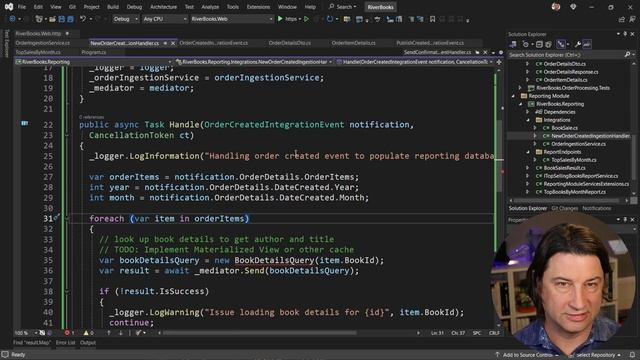The image size is (640, 360).
Task: Open the Architecture menu
Action: point(163,7)
